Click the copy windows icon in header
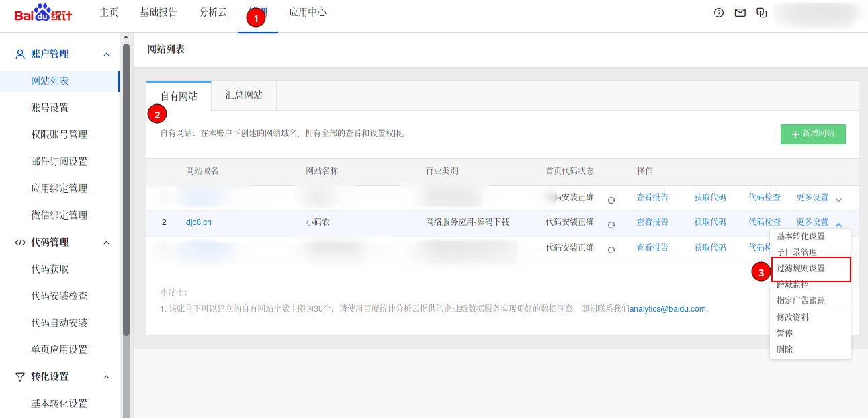Image resolution: width=868 pixels, height=418 pixels. pos(761,13)
